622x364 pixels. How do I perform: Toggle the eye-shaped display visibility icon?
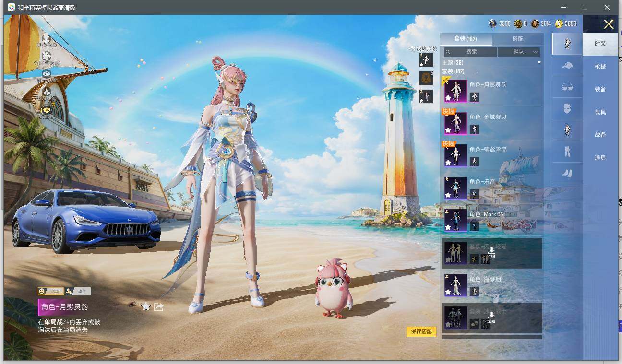[47, 73]
